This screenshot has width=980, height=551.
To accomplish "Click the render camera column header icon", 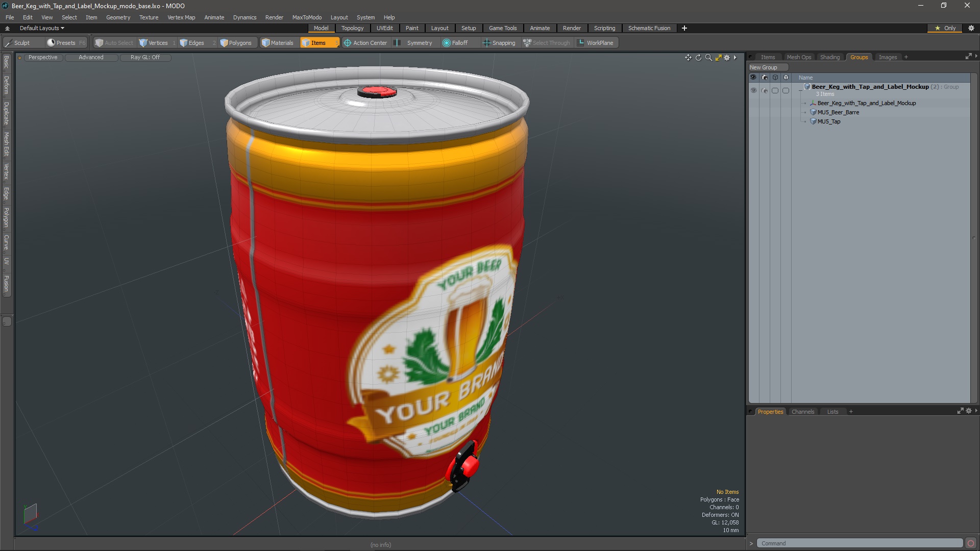I will tap(764, 78).
